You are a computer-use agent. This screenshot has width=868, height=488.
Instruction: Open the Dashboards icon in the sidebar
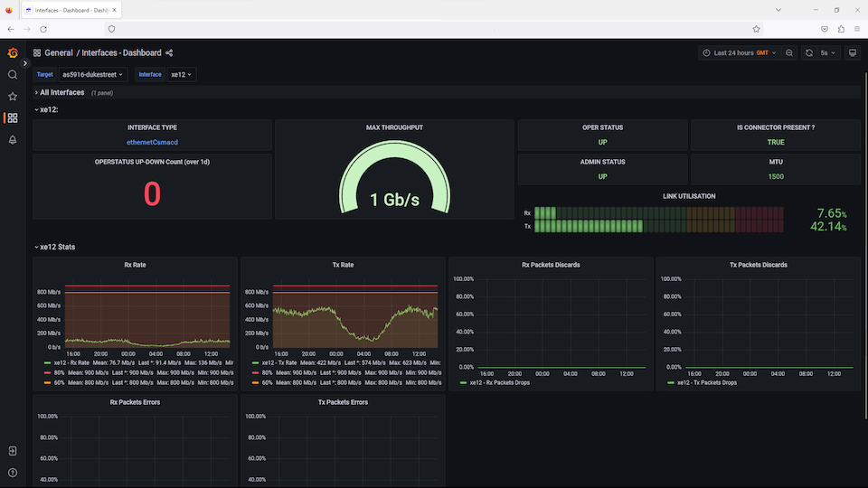12,117
